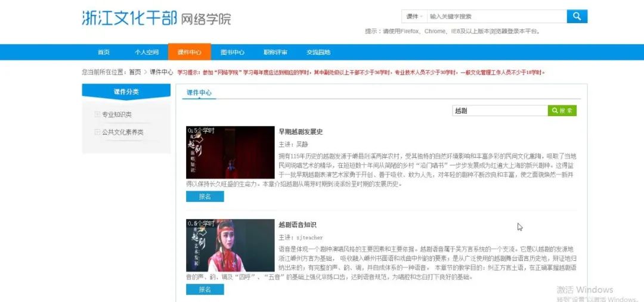The image size is (644, 302).
Task: Click 报名 button for 早期越剧发展史 course
Action: [x=205, y=197]
